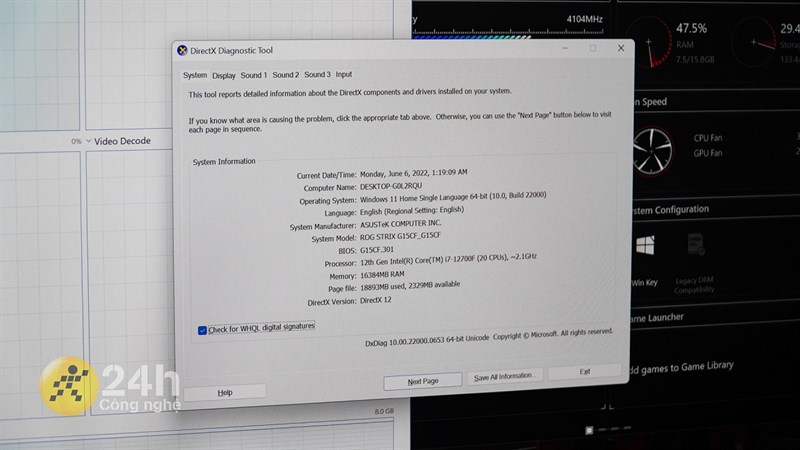This screenshot has height=450, width=800.
Task: Minimize the DirectX Diagnostic Tool window
Action: pyautogui.click(x=565, y=48)
